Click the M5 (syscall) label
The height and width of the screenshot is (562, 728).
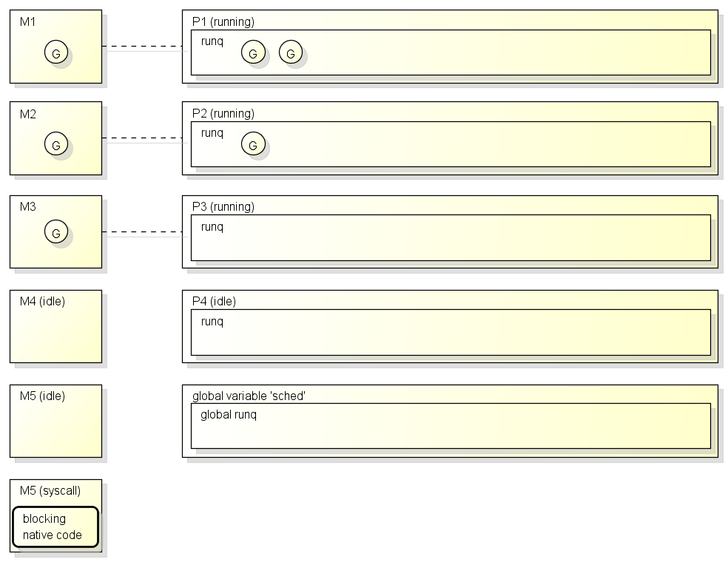pos(50,491)
